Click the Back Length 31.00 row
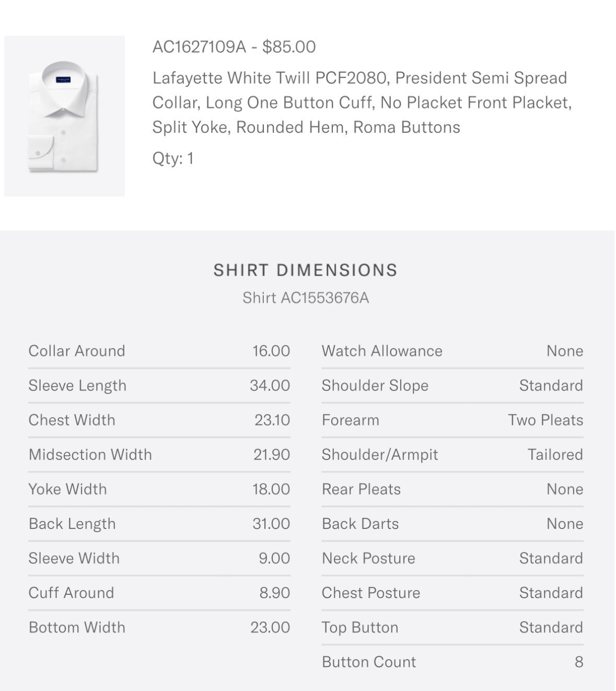Screen dimensions: 616x691 tap(159, 524)
